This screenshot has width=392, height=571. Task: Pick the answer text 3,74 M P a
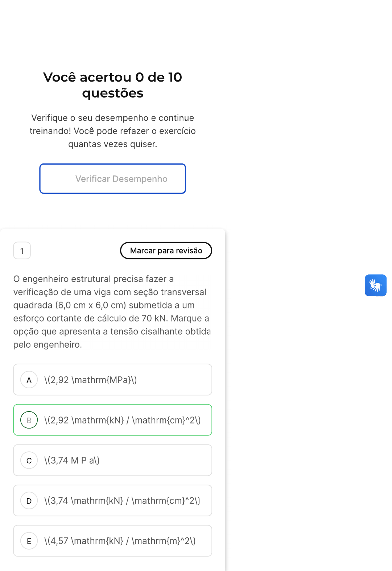coord(72,460)
